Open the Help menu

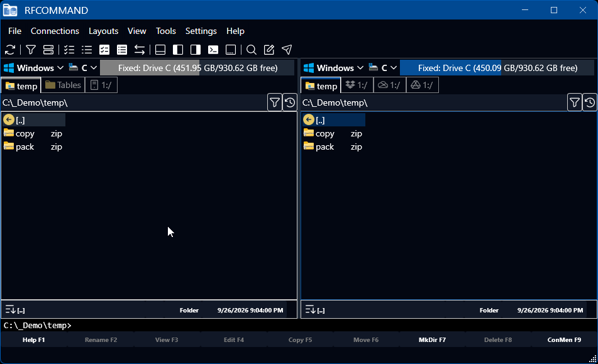235,31
